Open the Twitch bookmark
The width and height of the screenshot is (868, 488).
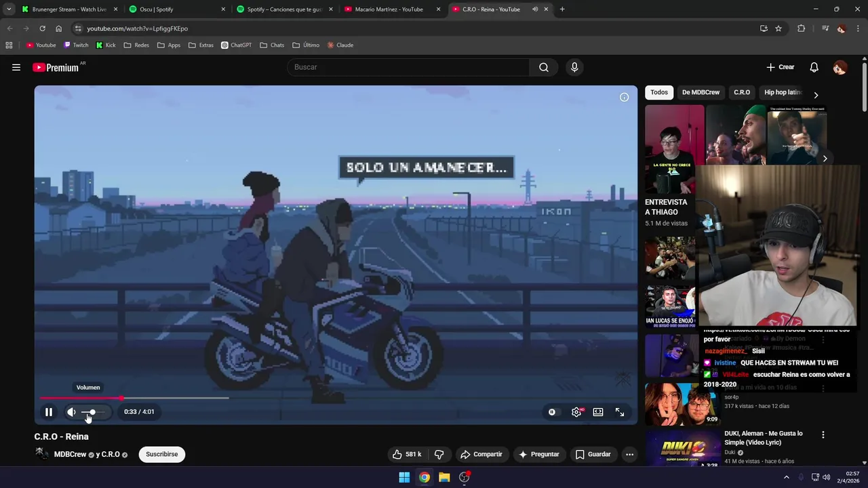[x=76, y=45]
